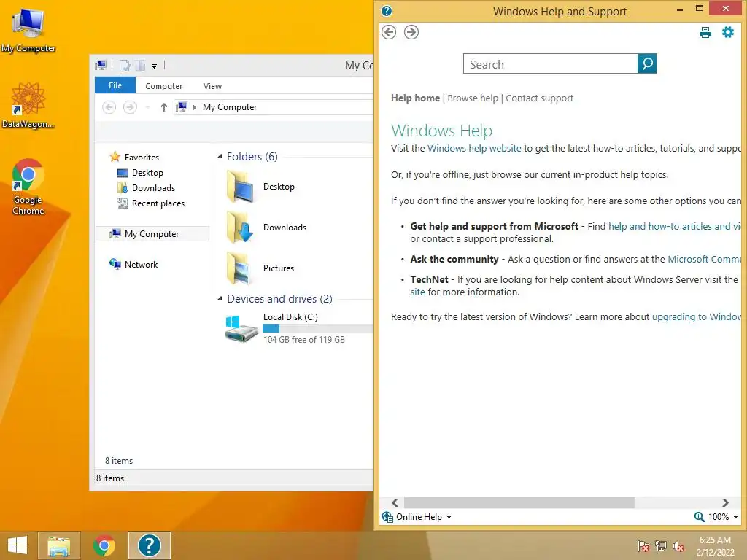747x560 pixels.
Task: Click the Action Center flag tray icon
Action: (x=643, y=546)
